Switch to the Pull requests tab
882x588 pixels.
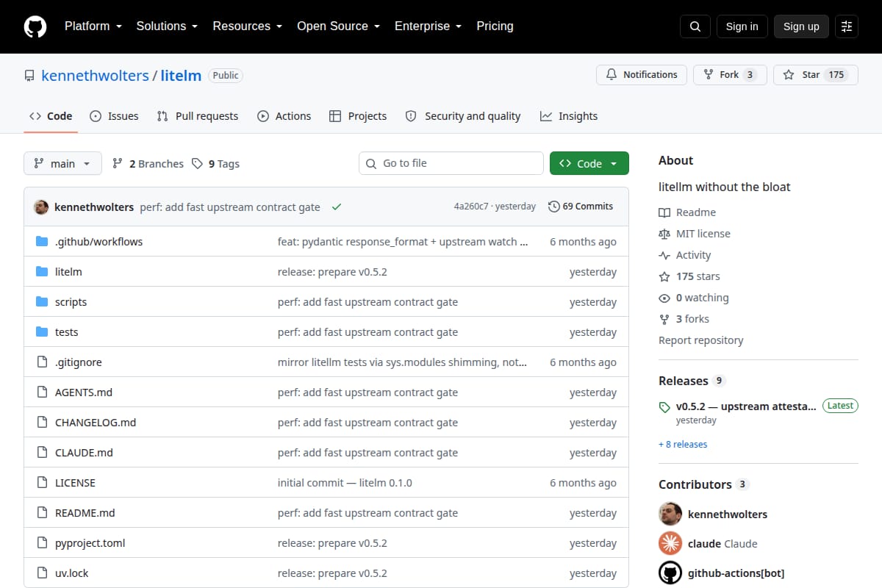(x=198, y=116)
